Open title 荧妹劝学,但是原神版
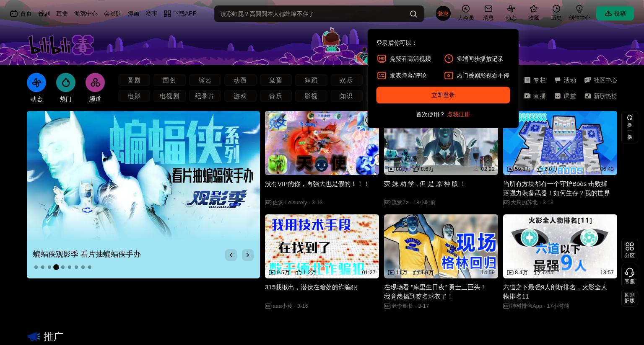Screen dimensions: 644x345 coord(425,184)
